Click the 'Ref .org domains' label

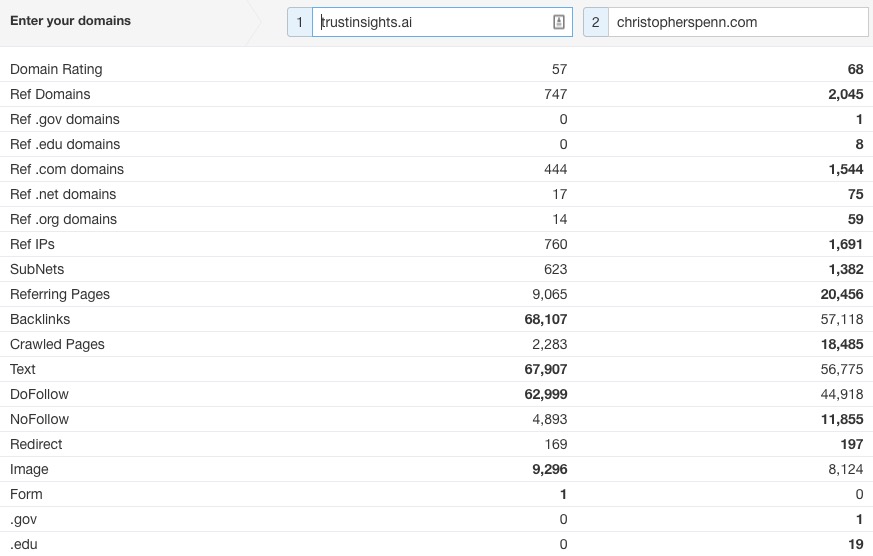[63, 219]
